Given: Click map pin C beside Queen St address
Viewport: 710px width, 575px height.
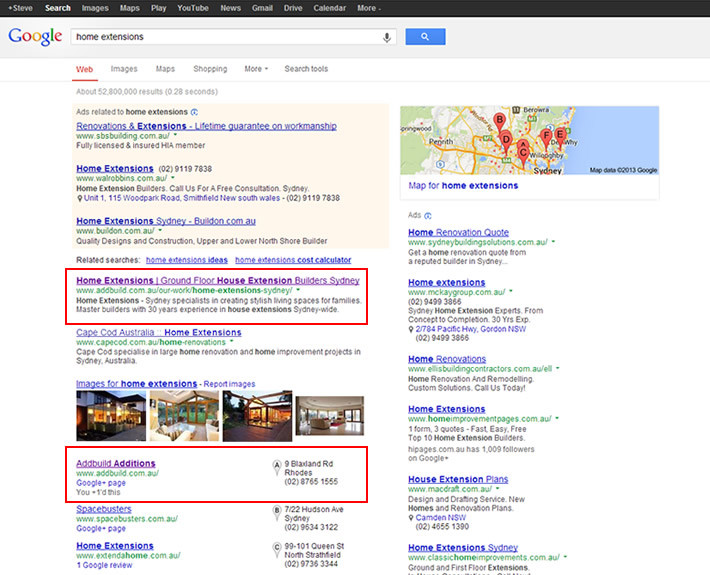Looking at the screenshot, I should (277, 548).
